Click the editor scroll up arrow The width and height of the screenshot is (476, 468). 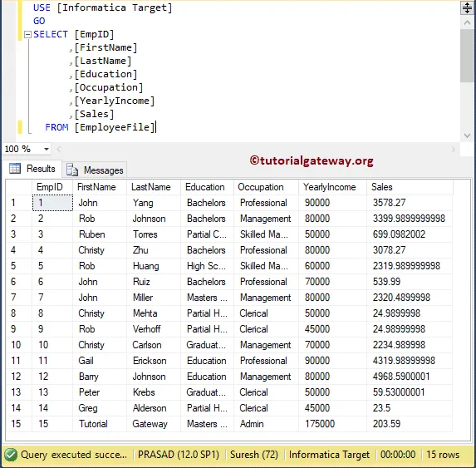(x=467, y=22)
